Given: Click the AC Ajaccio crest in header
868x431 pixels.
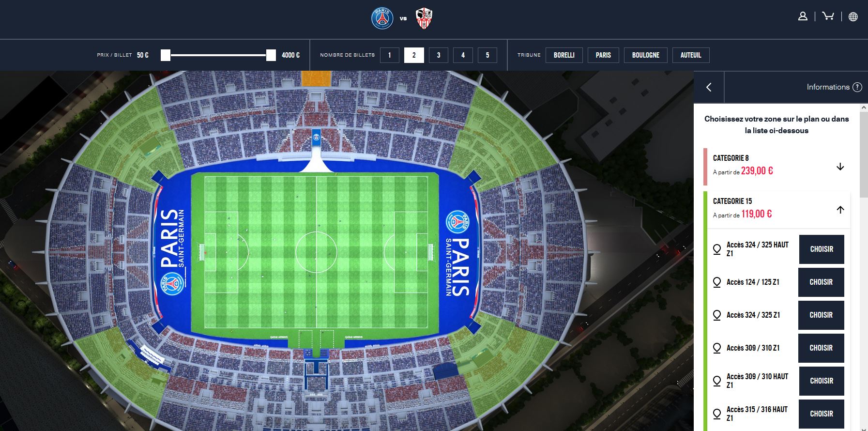Looking at the screenshot, I should pyautogui.click(x=424, y=18).
